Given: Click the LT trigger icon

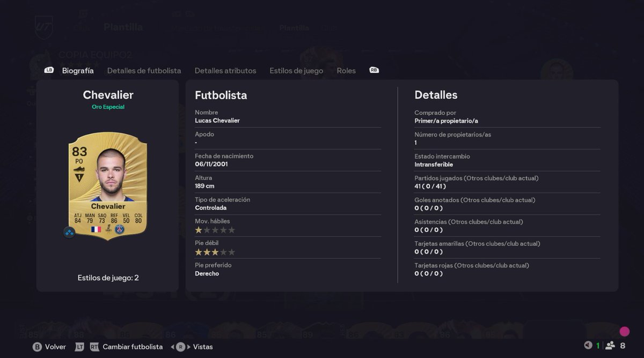Looking at the screenshot, I should (79, 347).
